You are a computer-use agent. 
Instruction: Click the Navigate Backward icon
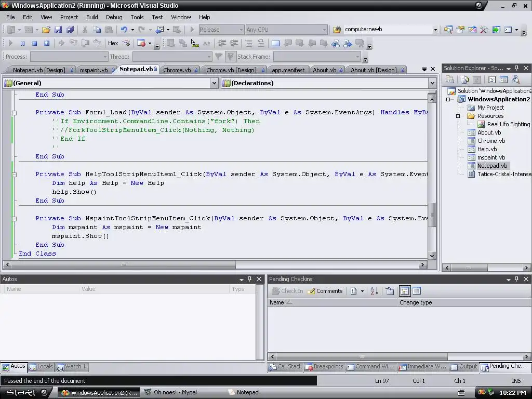tap(159, 30)
